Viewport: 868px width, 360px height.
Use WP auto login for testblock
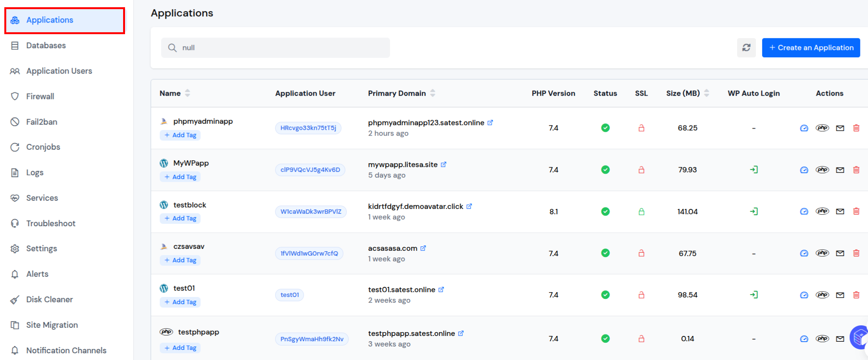click(754, 211)
